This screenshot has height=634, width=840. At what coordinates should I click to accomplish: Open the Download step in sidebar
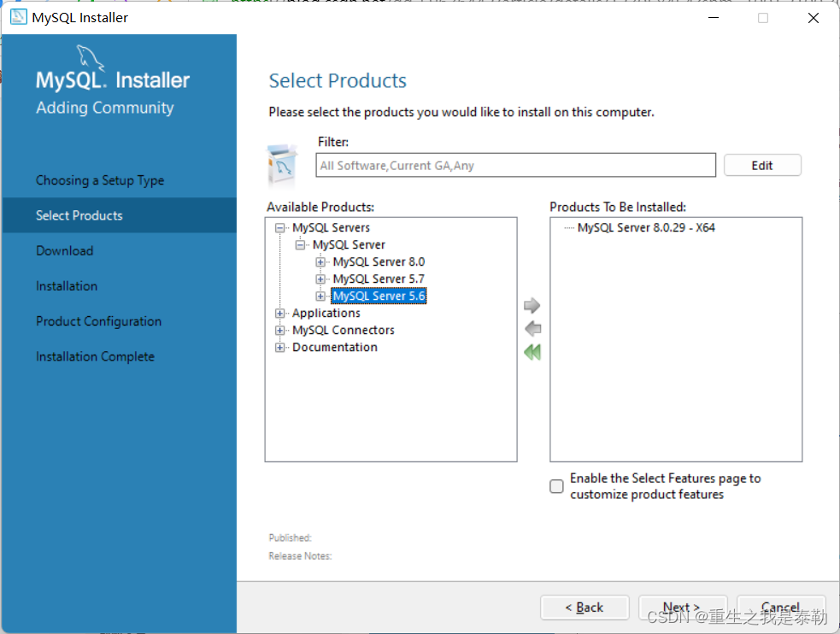tap(65, 250)
